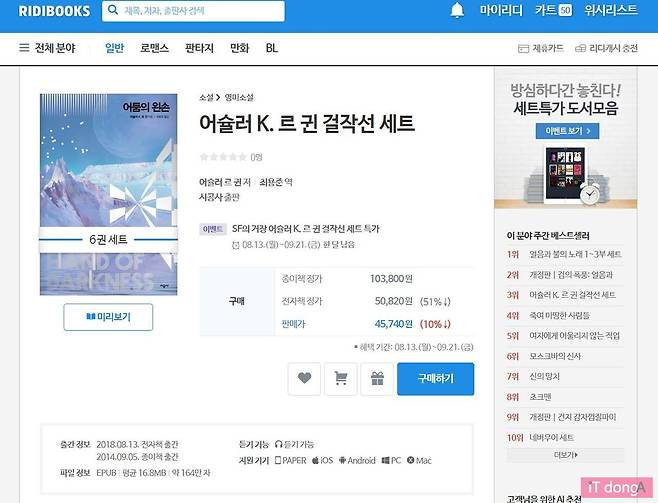
Task: Open bestseller 신의 망치
Action: (x=544, y=376)
